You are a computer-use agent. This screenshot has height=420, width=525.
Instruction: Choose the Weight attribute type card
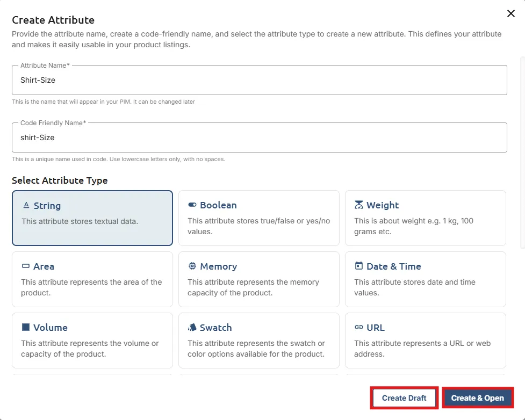pos(426,218)
